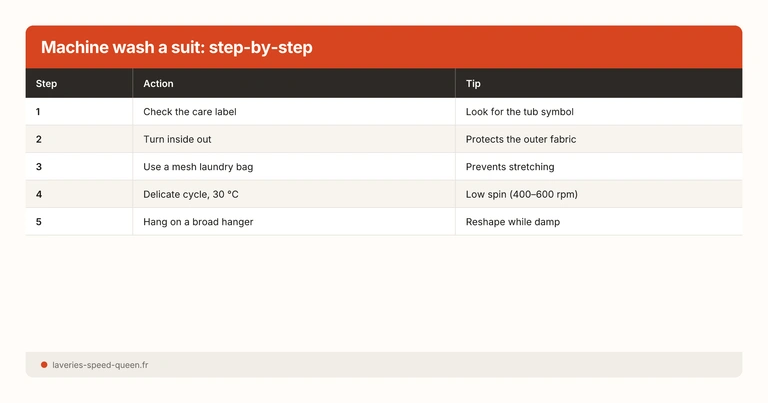
Task: Click the "Reshape while damp" tip cell
Action: pos(512,222)
